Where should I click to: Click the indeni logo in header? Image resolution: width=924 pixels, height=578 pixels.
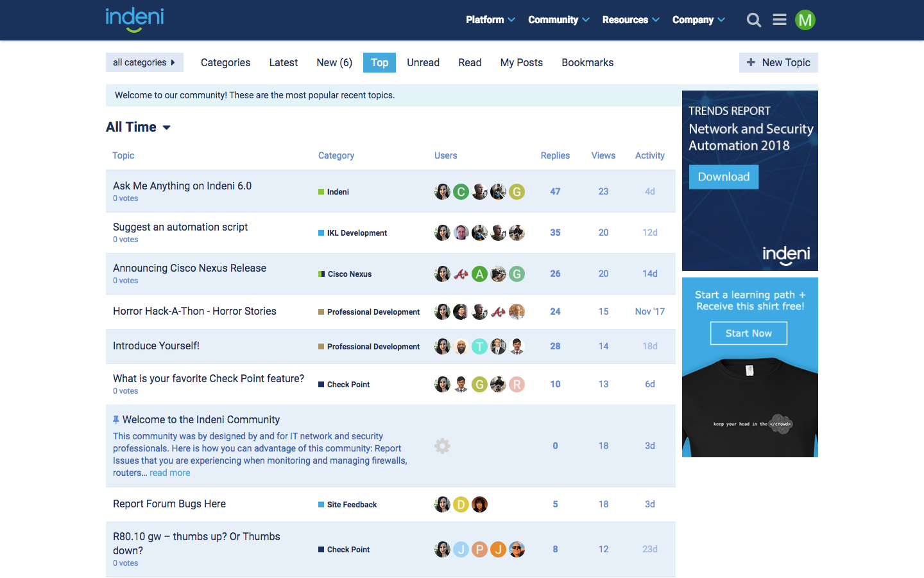[135, 19]
